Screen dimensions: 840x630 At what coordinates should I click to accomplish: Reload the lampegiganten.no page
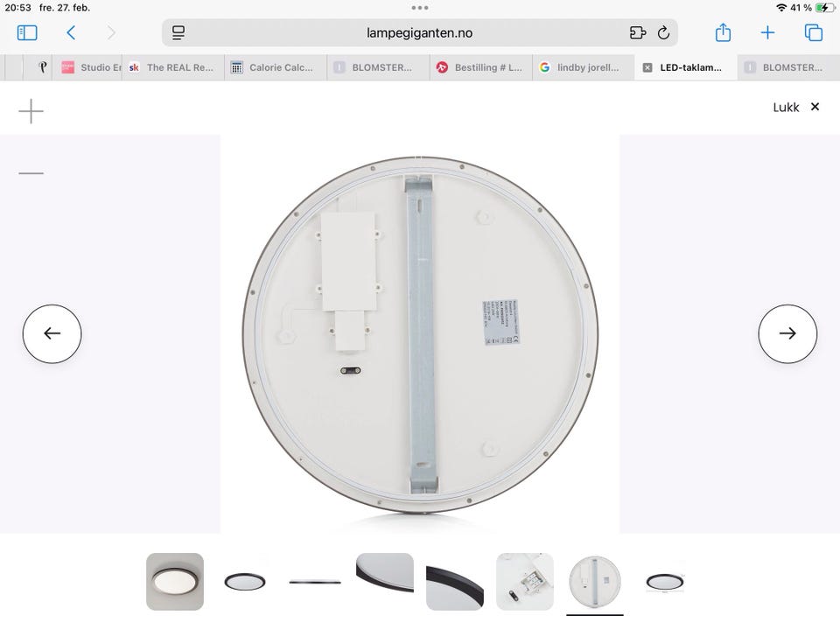point(663,32)
